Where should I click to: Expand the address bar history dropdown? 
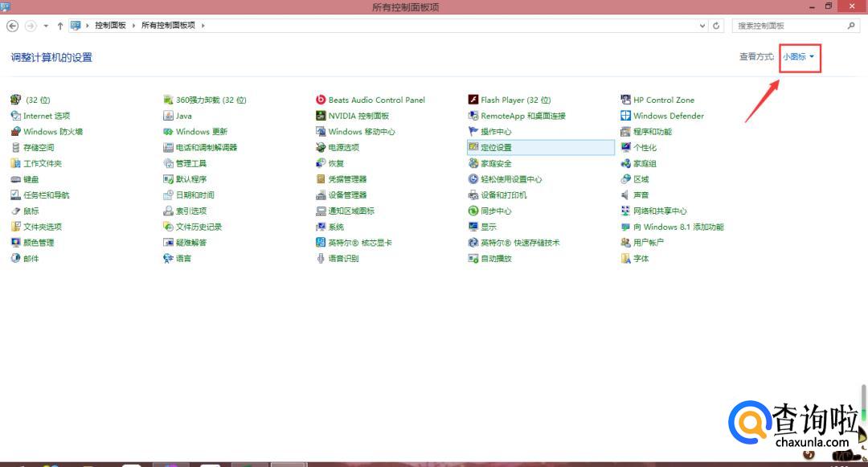pos(702,26)
